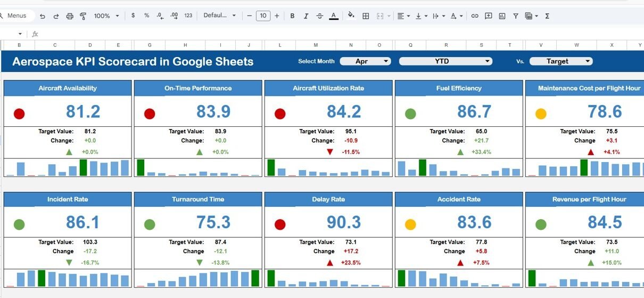Click the Menus search box
This screenshot has height=298, width=644.
17,16
